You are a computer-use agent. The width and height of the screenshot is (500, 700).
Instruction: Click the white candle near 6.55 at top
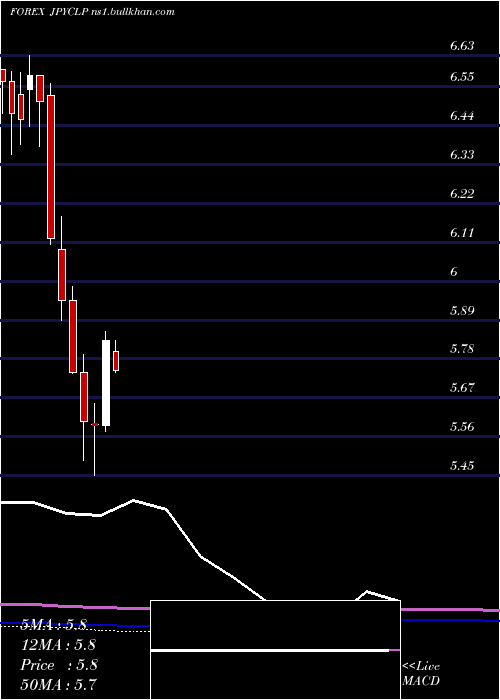(30, 82)
